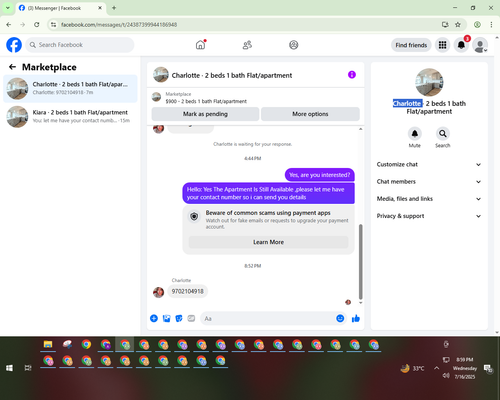Viewport: 500px width, 400px height.
Task: Open the weather widget showing 33°C
Action: tap(413, 368)
